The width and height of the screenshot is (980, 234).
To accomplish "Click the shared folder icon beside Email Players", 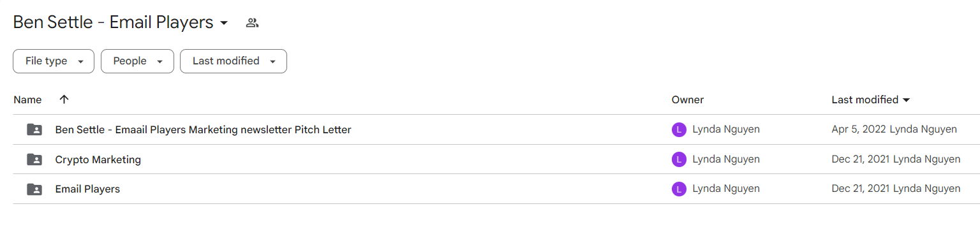I will [34, 189].
